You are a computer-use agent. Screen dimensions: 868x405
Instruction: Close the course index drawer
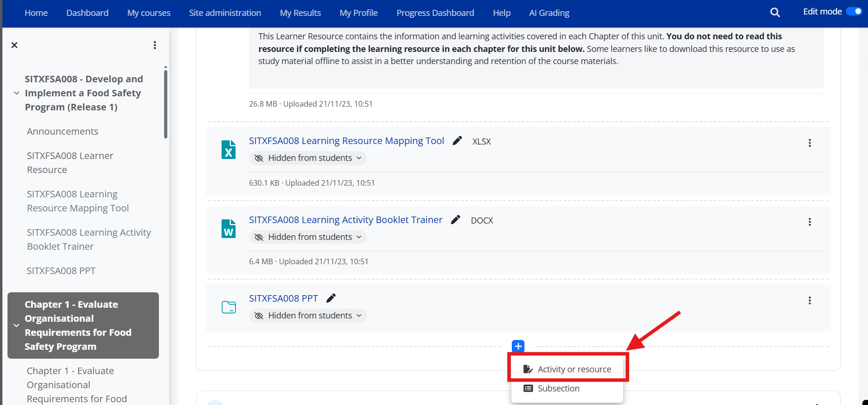tap(14, 45)
